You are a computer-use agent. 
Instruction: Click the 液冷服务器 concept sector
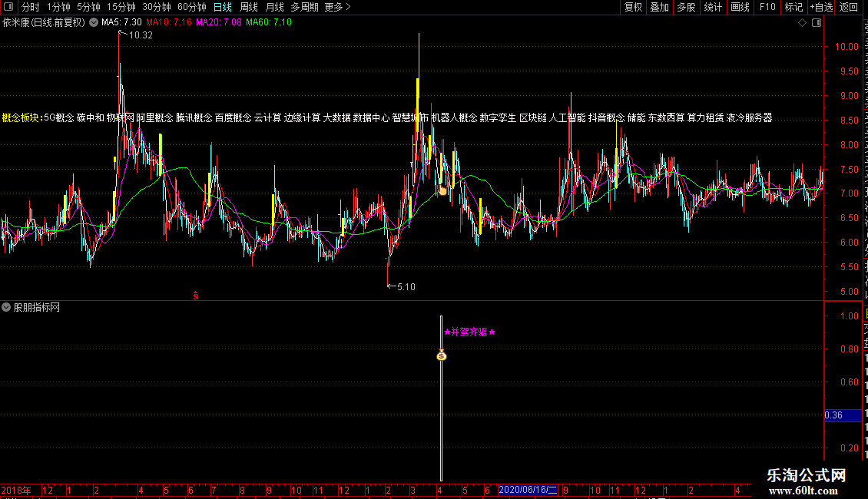[x=749, y=117]
